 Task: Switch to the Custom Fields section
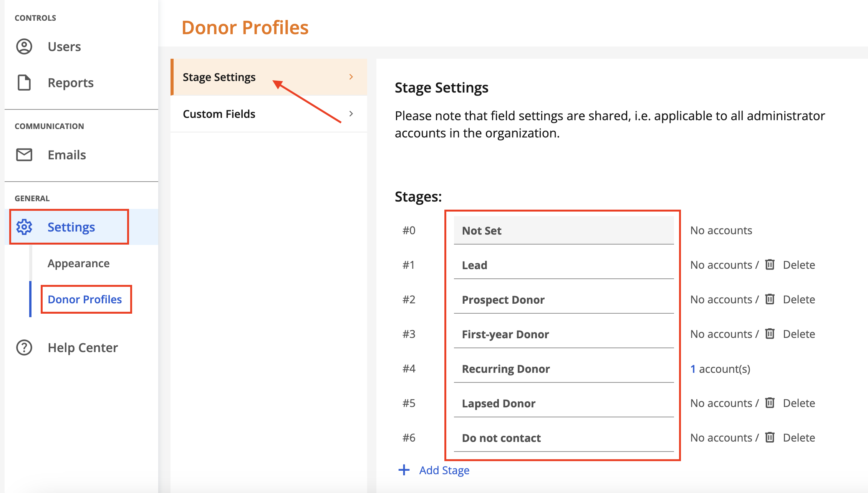[219, 114]
